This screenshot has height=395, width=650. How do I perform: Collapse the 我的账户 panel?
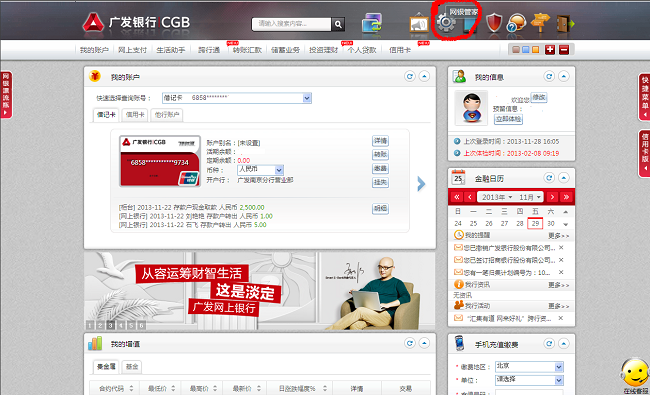424,76
